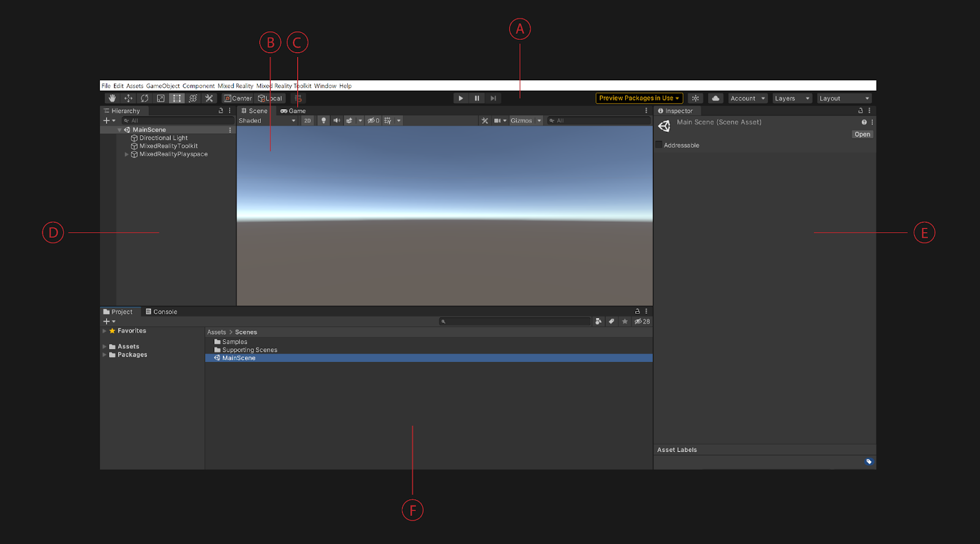The width and height of the screenshot is (980, 544).
Task: Toggle hidden objects visibility count
Action: point(374,121)
